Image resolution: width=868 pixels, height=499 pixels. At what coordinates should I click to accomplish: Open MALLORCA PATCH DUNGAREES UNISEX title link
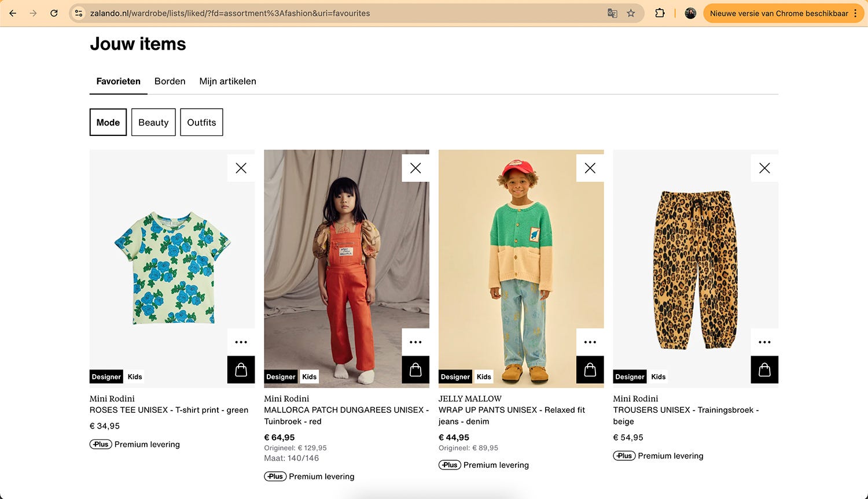pos(346,416)
